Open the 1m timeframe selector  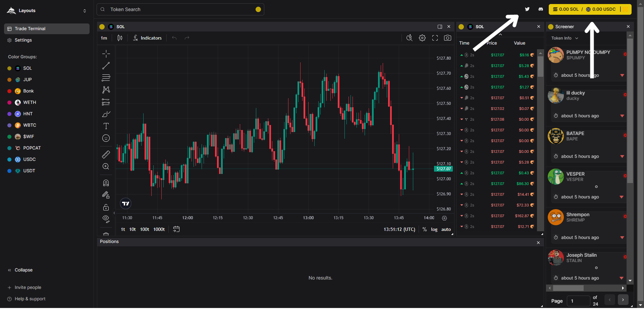[x=104, y=38]
